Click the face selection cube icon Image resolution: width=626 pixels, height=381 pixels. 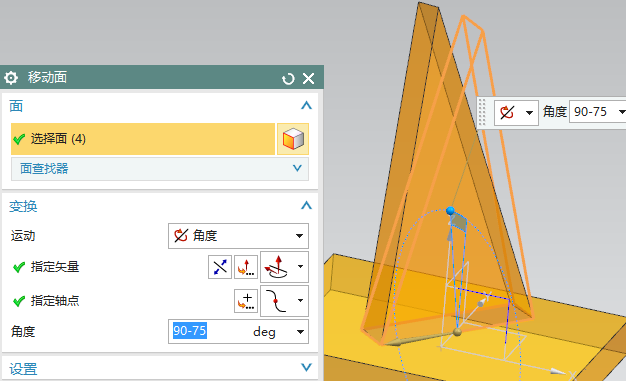pos(293,139)
